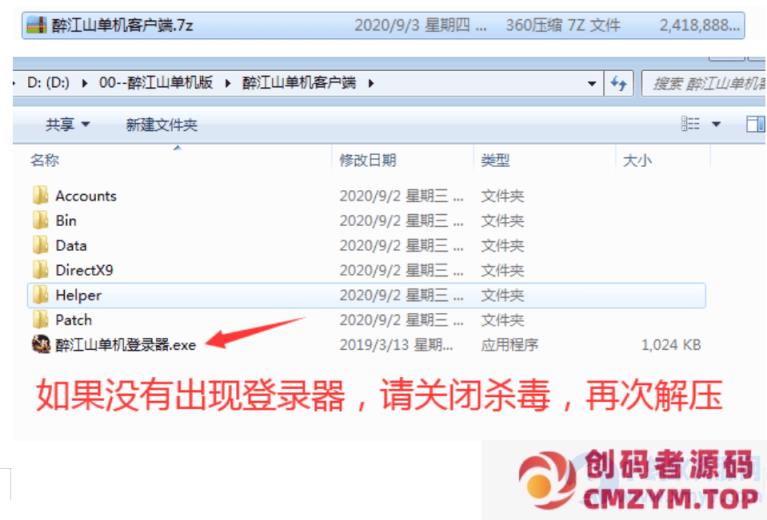Expand the arrow after 00--醉江山单机版
Screen dimensions: 767x520
coord(227,83)
